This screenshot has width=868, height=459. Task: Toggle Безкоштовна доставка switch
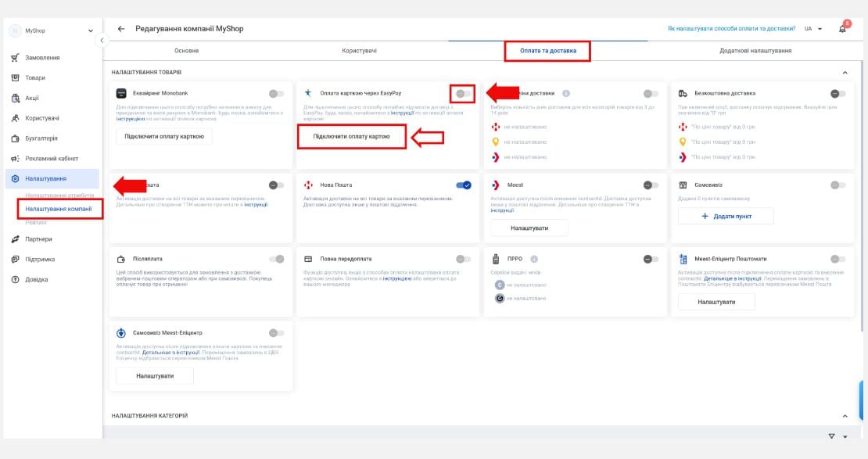click(x=838, y=94)
